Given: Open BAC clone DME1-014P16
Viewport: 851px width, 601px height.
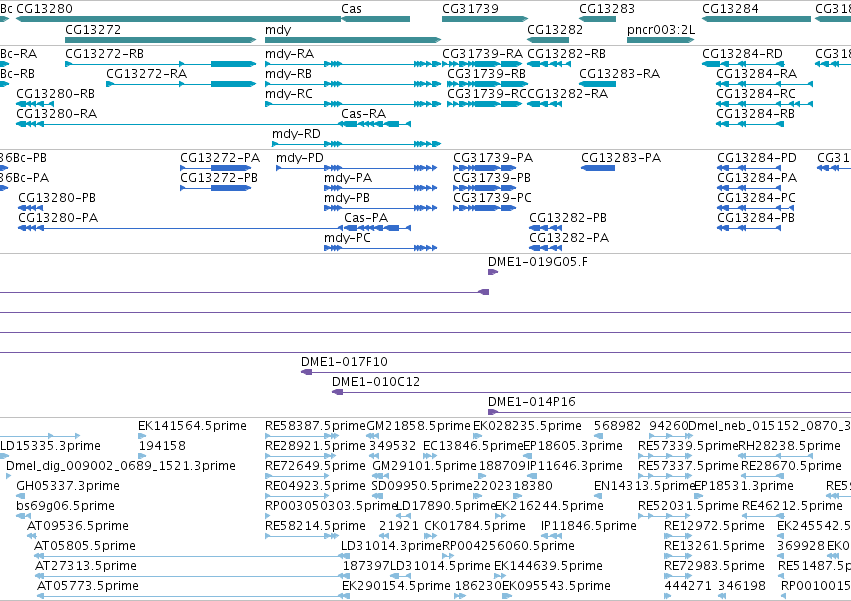Looking at the screenshot, I should pyautogui.click(x=531, y=402).
